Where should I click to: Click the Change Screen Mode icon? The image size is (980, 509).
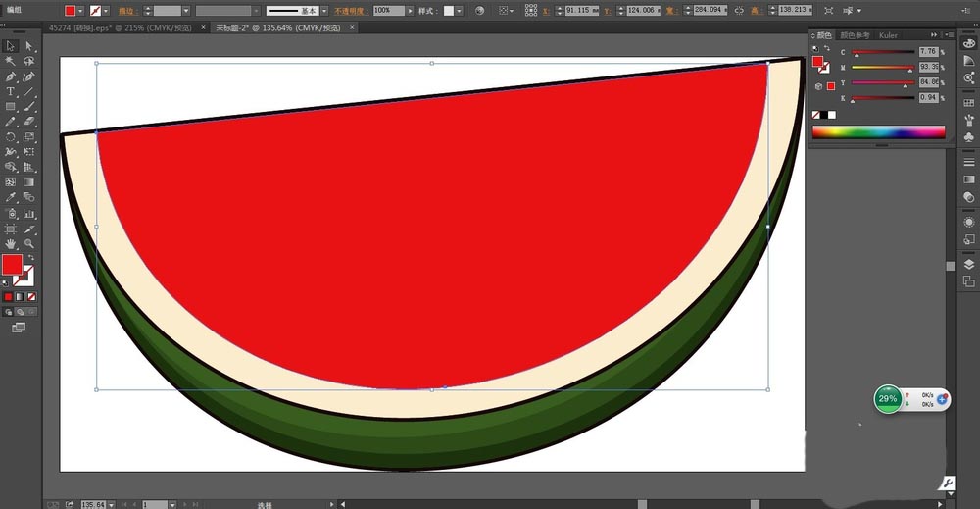(19, 327)
